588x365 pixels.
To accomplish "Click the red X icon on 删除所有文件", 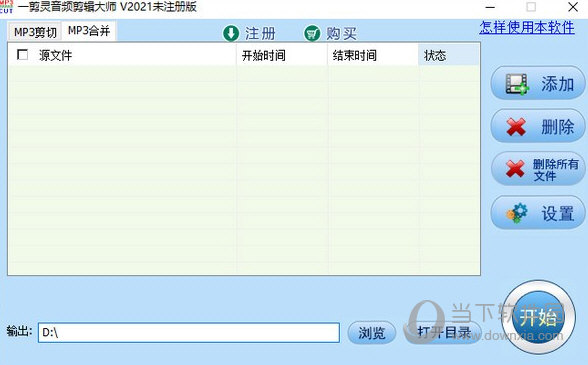I will point(515,169).
